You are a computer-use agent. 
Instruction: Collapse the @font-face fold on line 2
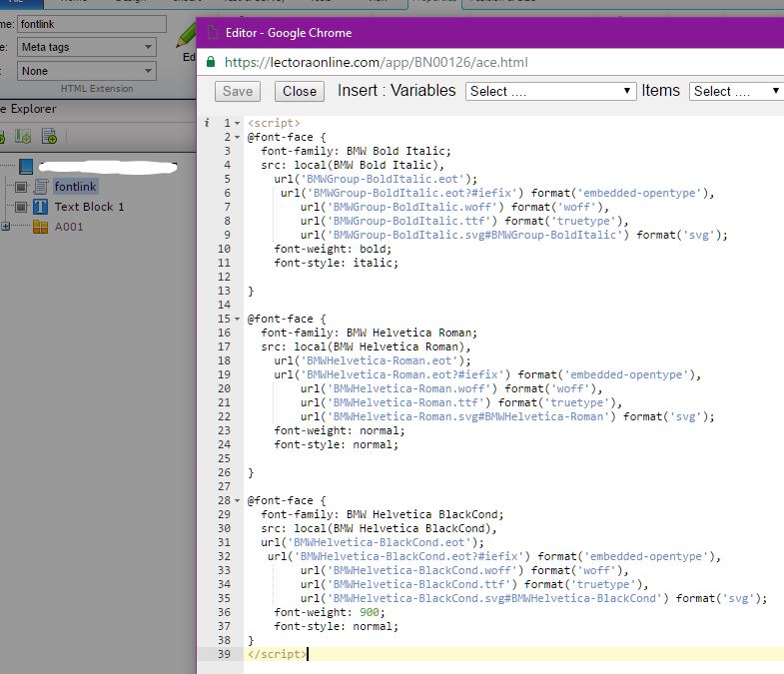(x=238, y=137)
